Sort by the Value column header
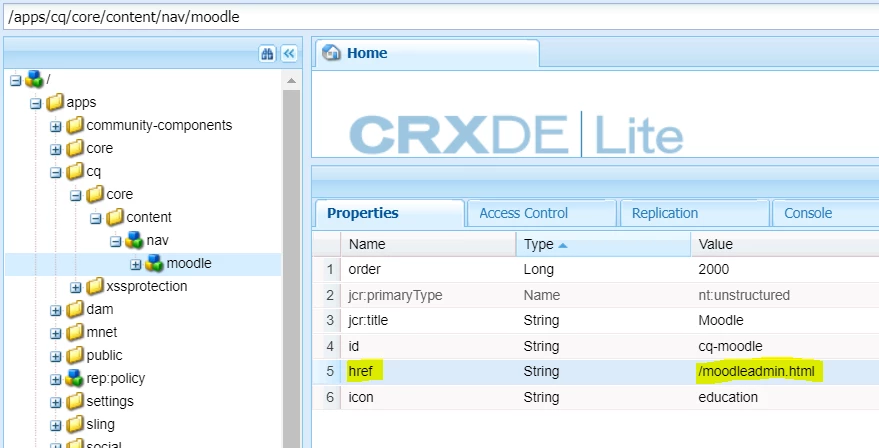 coord(785,244)
